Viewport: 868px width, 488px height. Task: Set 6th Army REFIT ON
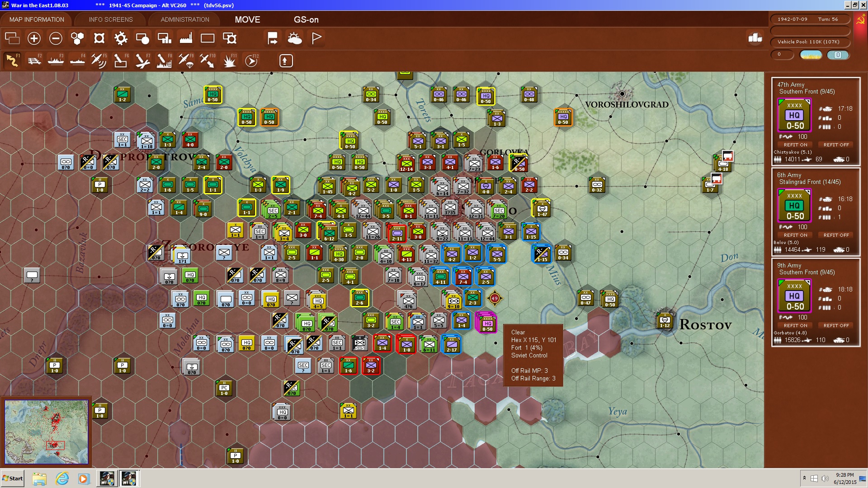click(795, 235)
